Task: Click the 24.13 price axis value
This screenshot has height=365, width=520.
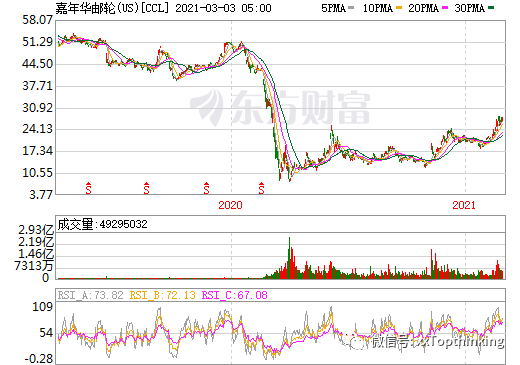Action: pyautogui.click(x=37, y=129)
